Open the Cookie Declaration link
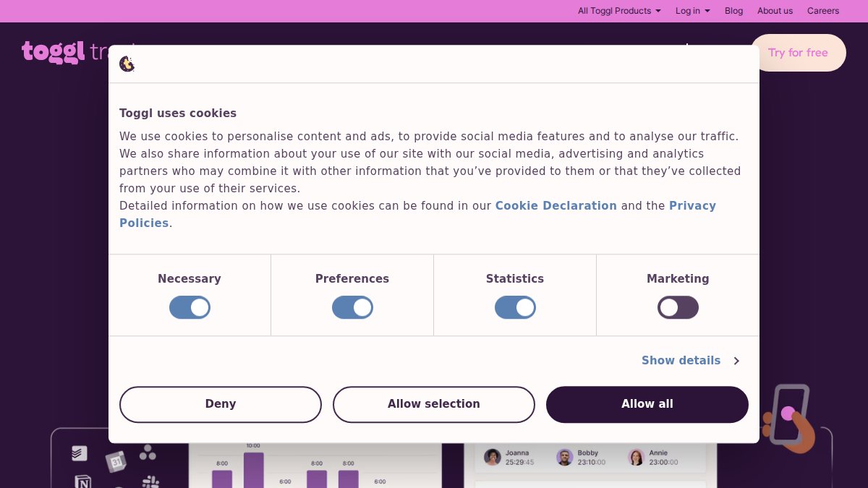 pyautogui.click(x=556, y=206)
